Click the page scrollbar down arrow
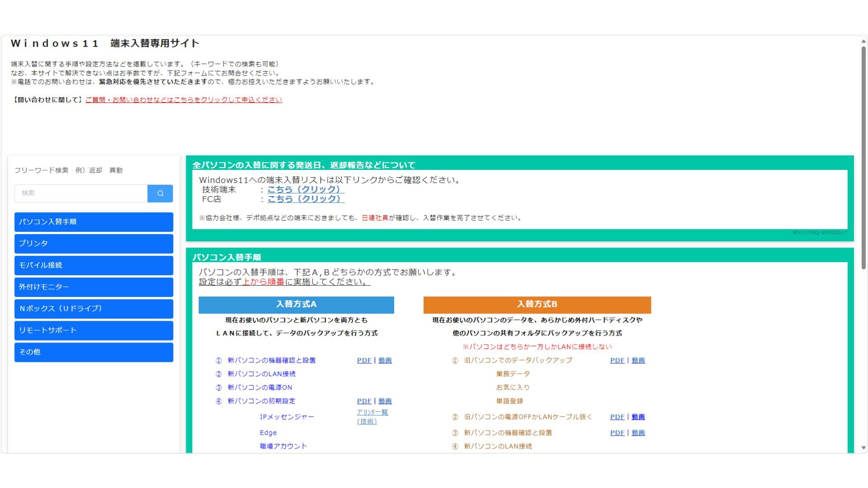The image size is (868, 488). (x=863, y=448)
